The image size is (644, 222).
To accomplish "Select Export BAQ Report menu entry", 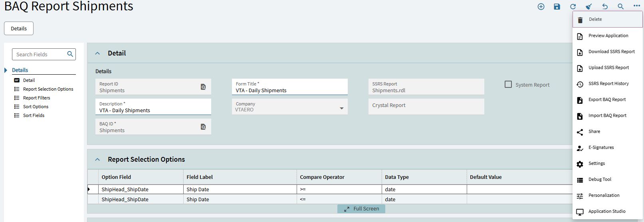I will pyautogui.click(x=608, y=99).
